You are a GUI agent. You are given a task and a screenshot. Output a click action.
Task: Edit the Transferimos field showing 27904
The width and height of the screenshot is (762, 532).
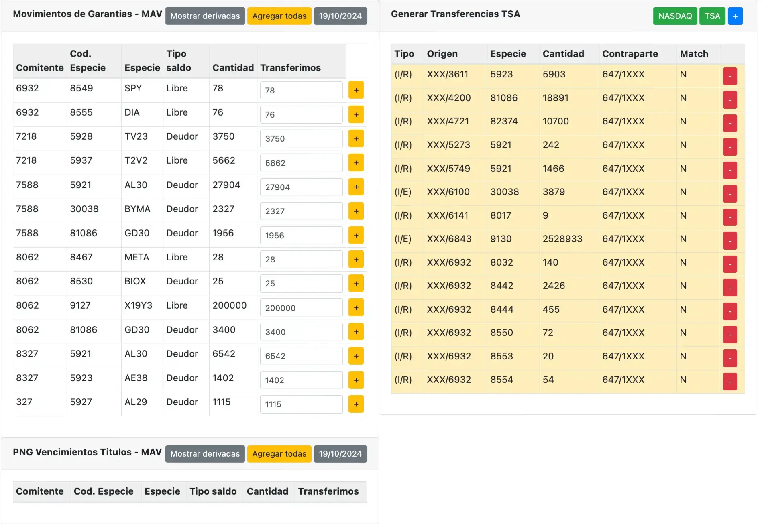pyautogui.click(x=301, y=187)
